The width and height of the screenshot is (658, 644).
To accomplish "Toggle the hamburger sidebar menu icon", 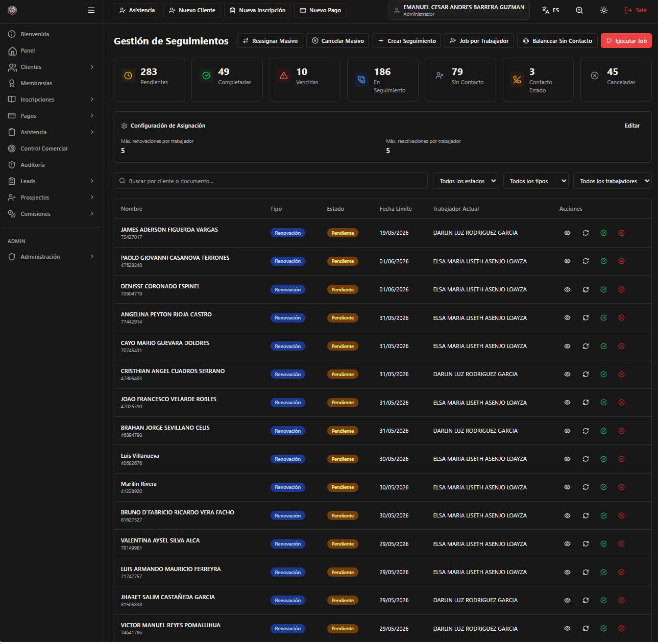I will tap(91, 10).
